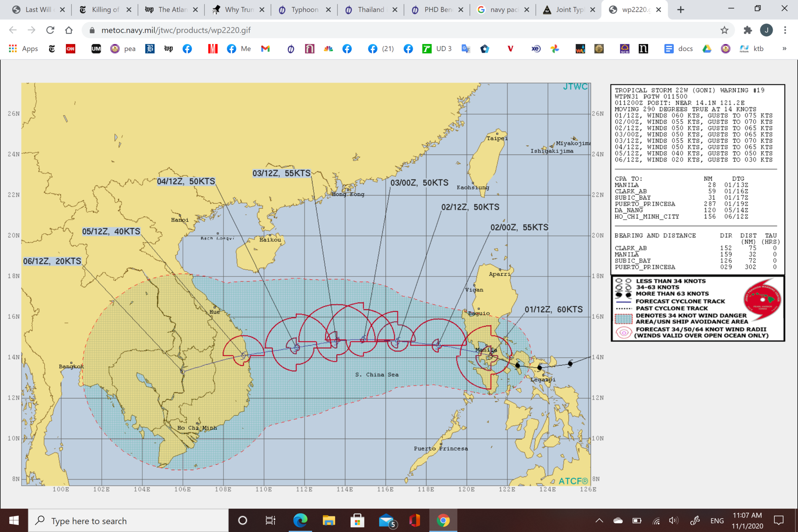
Task: Open the CNN bookmark
Action: (71, 48)
